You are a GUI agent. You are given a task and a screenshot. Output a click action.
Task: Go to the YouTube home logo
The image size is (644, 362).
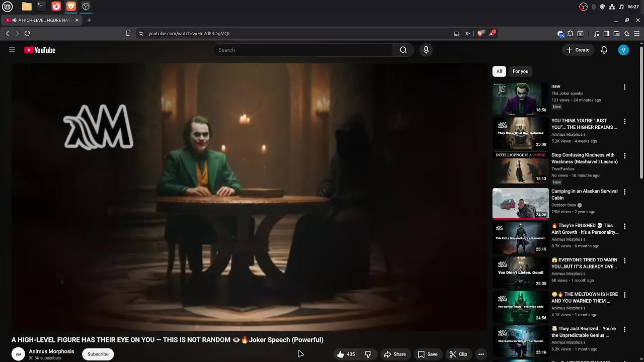40,50
